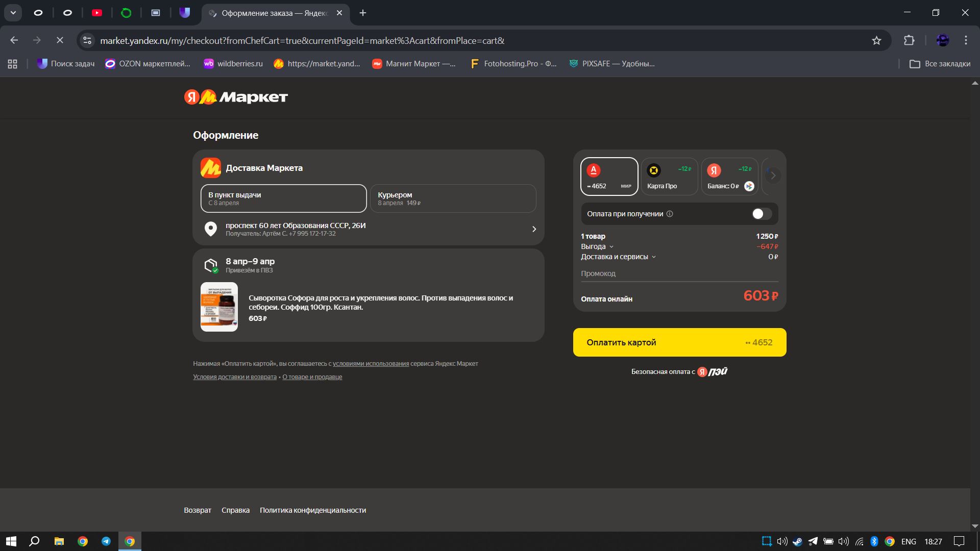Open Условия доставки и возврата link
The image size is (980, 551).
tap(234, 377)
